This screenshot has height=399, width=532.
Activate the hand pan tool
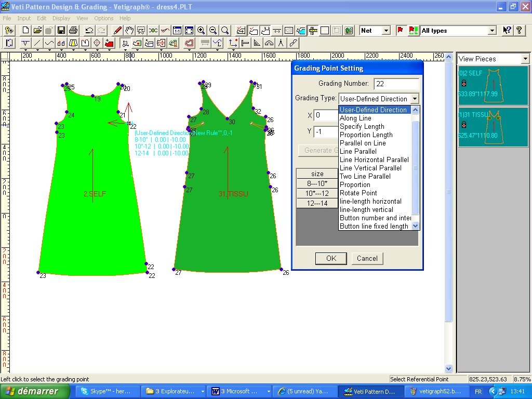[x=129, y=31]
